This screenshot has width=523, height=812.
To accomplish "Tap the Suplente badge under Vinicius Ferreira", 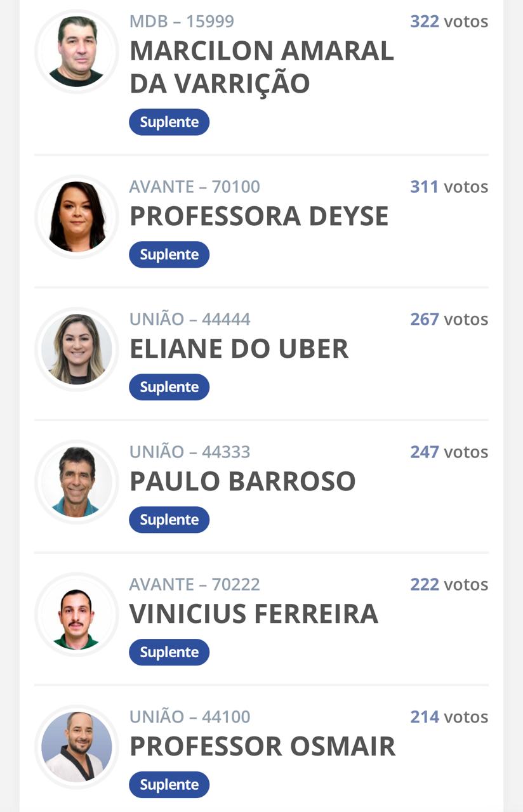I will (169, 652).
